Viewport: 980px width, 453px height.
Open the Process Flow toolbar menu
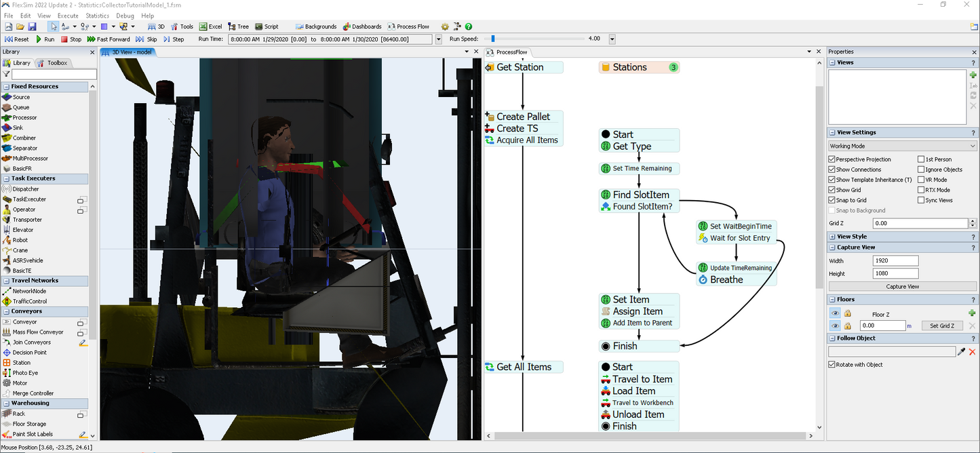(x=408, y=26)
